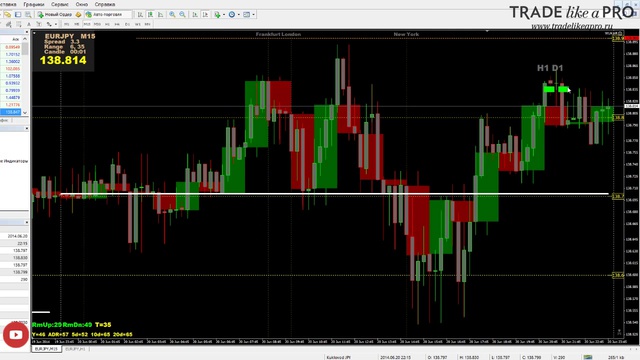Select the text label drawing tool

coord(39,24)
